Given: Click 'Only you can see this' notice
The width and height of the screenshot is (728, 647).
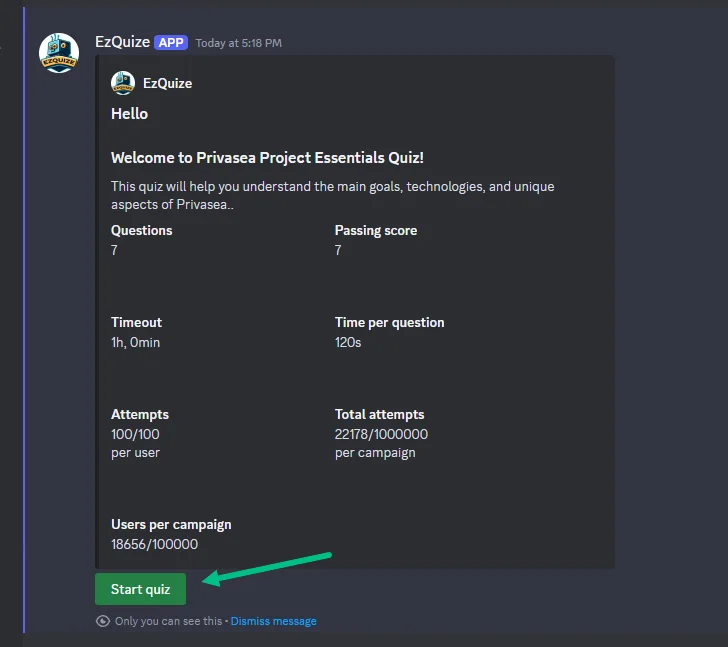Looking at the screenshot, I should 169,621.
